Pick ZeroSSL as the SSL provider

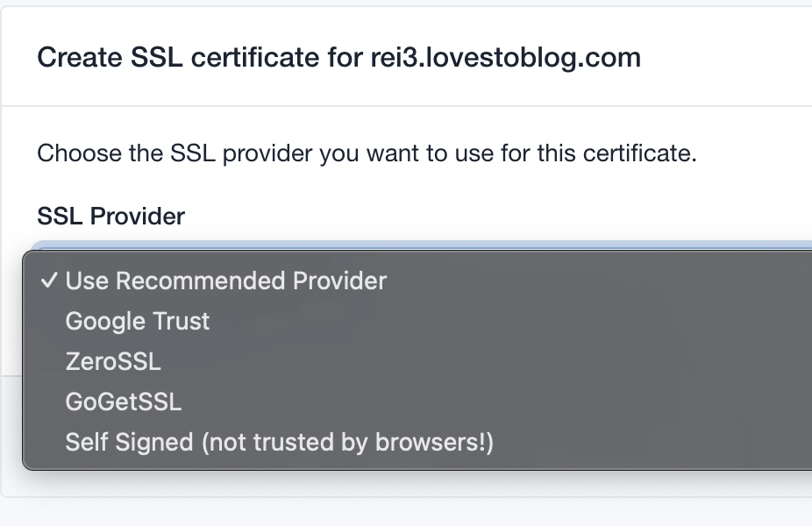[x=113, y=361]
